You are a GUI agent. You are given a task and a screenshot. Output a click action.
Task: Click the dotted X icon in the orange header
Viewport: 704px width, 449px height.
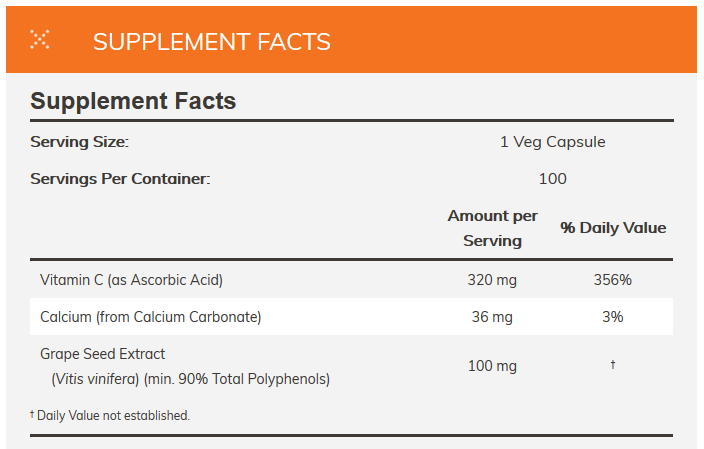40,40
